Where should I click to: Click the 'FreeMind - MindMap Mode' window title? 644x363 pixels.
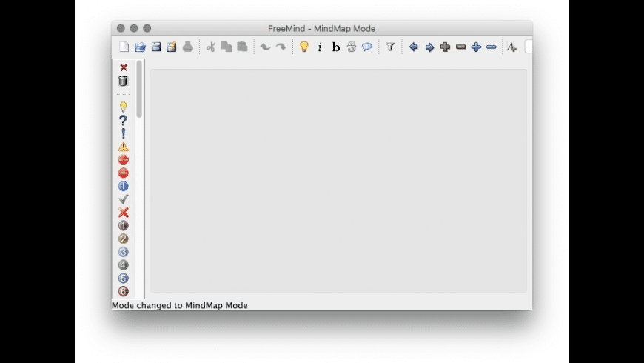click(321, 28)
